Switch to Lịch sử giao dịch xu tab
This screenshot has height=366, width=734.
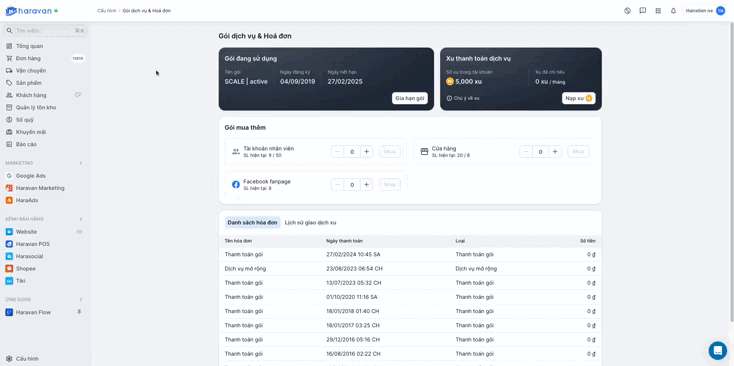pyautogui.click(x=310, y=223)
